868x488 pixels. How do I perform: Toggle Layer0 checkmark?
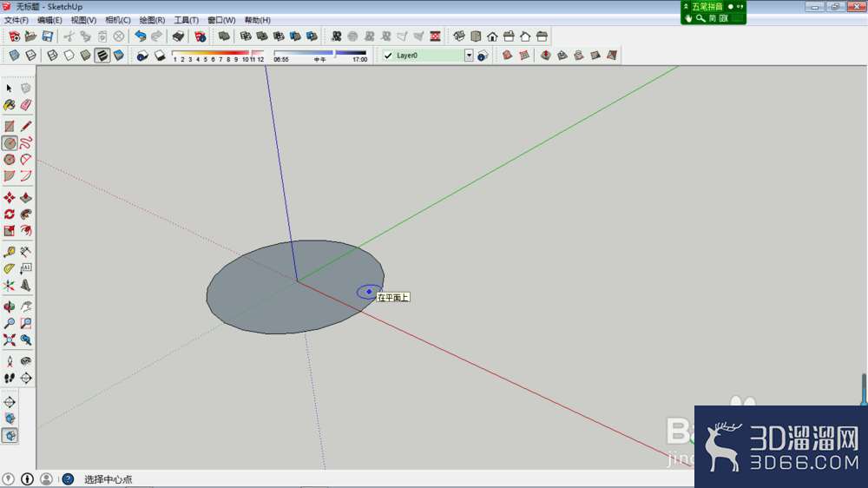coord(388,56)
